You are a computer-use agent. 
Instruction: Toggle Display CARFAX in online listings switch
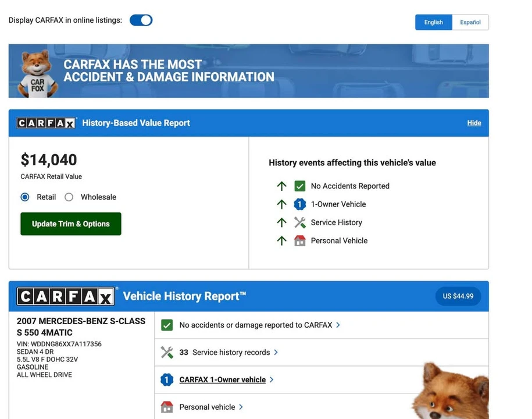(141, 20)
